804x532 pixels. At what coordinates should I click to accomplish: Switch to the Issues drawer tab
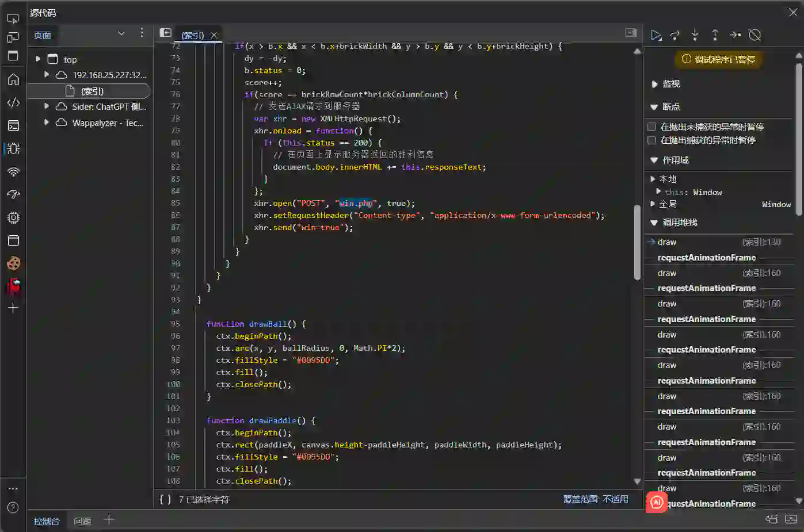click(x=82, y=521)
